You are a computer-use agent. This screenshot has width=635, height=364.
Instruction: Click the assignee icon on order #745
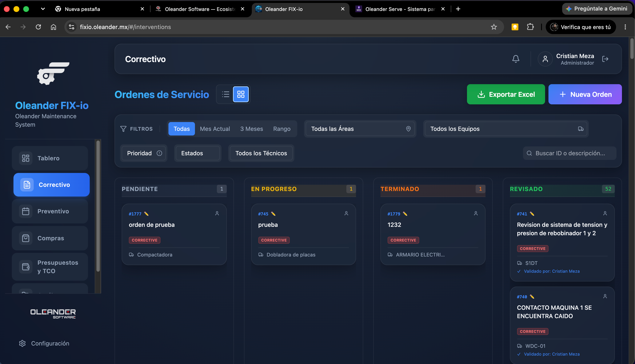[346, 213]
